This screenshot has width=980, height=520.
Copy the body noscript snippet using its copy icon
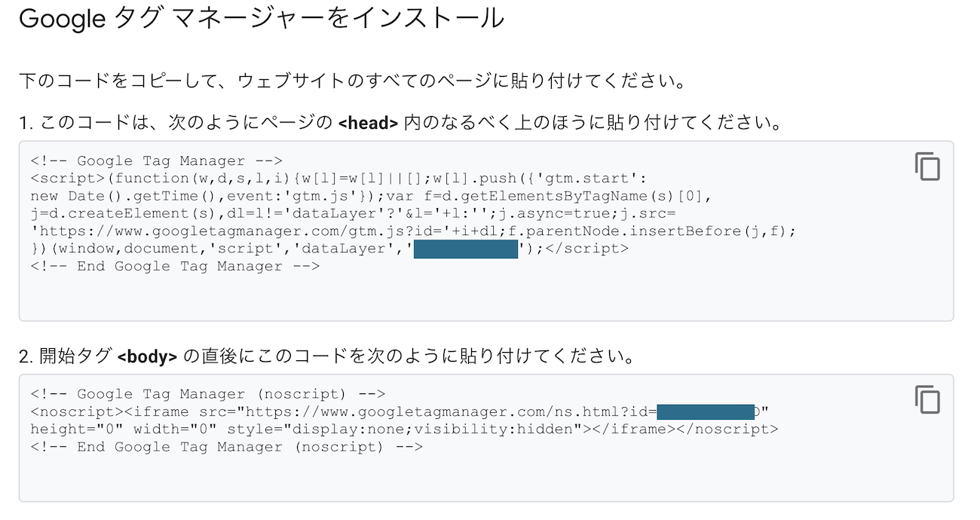click(x=927, y=399)
